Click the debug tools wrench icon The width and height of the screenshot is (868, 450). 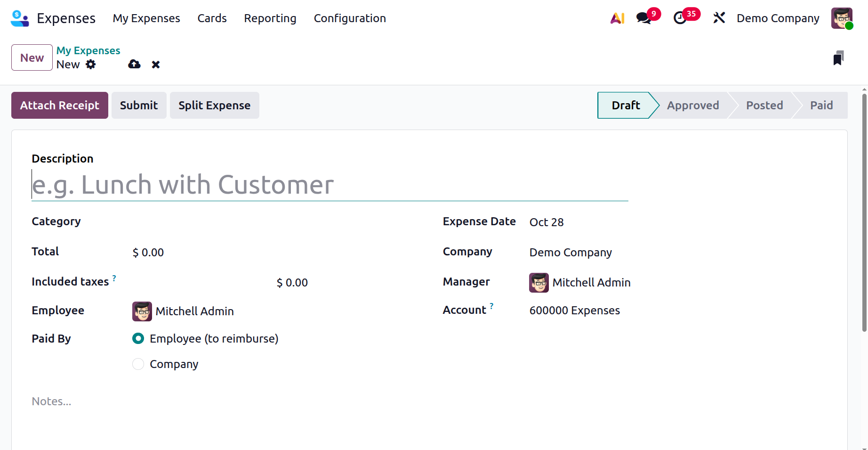point(719,18)
